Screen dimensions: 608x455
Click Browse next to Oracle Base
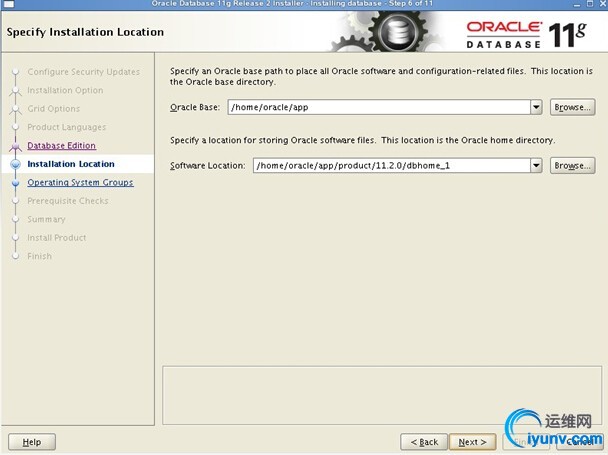(572, 107)
